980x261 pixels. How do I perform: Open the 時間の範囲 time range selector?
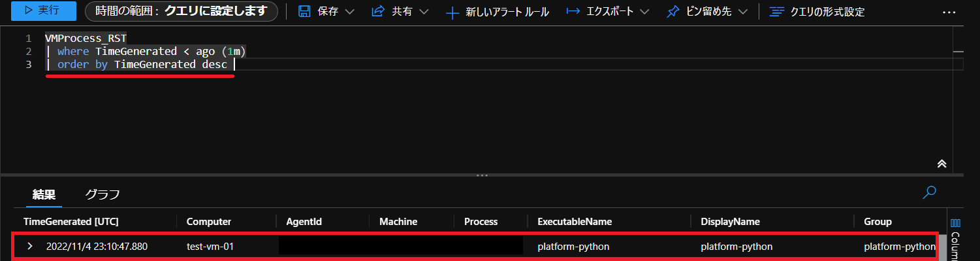[x=181, y=11]
